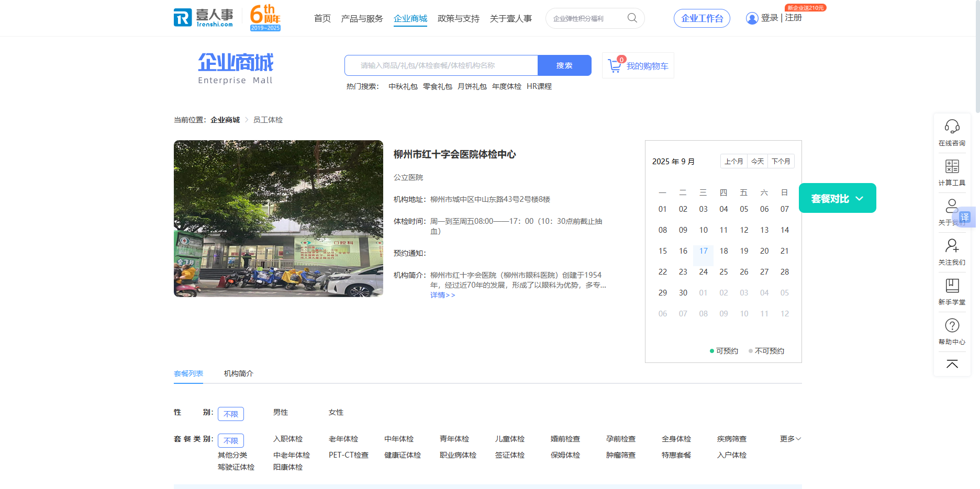Screen dimensions: 980x489
Task: Go to 上个月 in calendar
Action: click(x=734, y=161)
